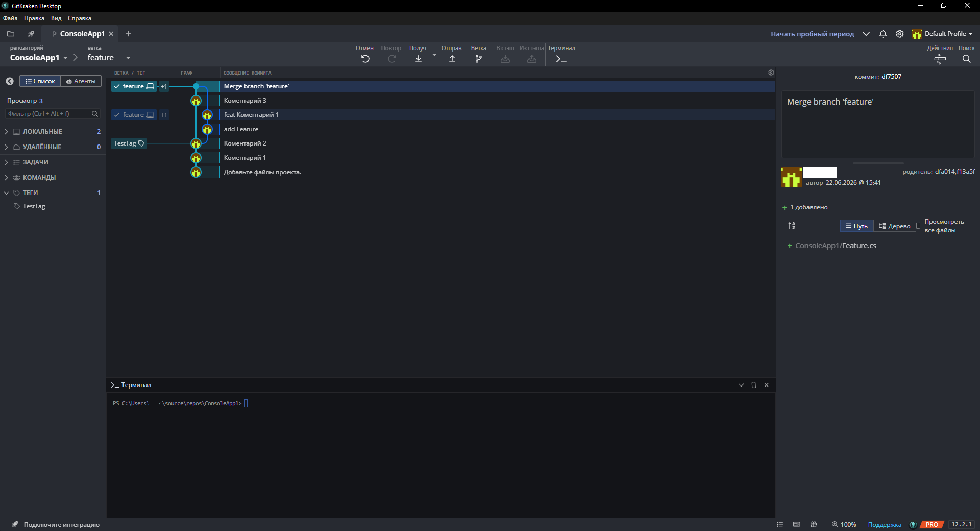Open ConsoleApp1/Feature.cs file in commit panel
The width and height of the screenshot is (980, 531).
pos(836,246)
